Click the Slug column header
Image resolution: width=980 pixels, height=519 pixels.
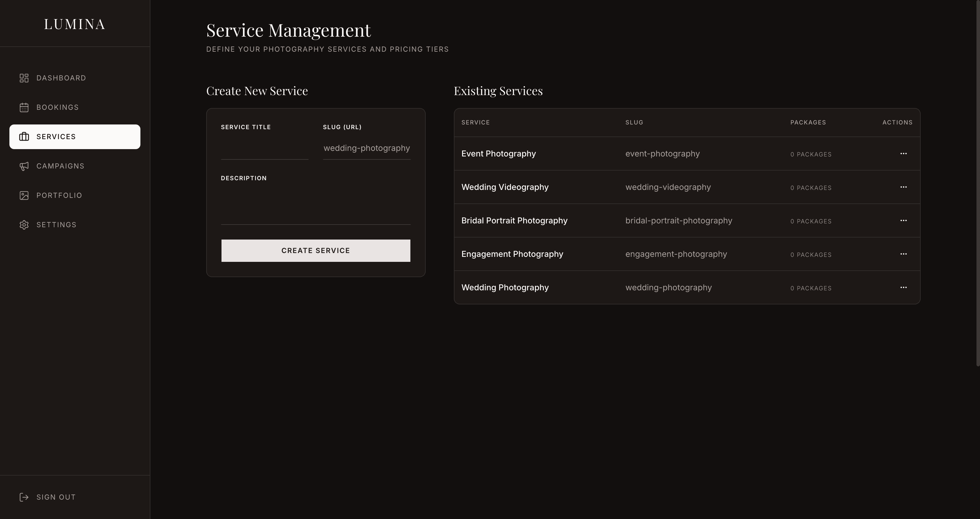(634, 122)
